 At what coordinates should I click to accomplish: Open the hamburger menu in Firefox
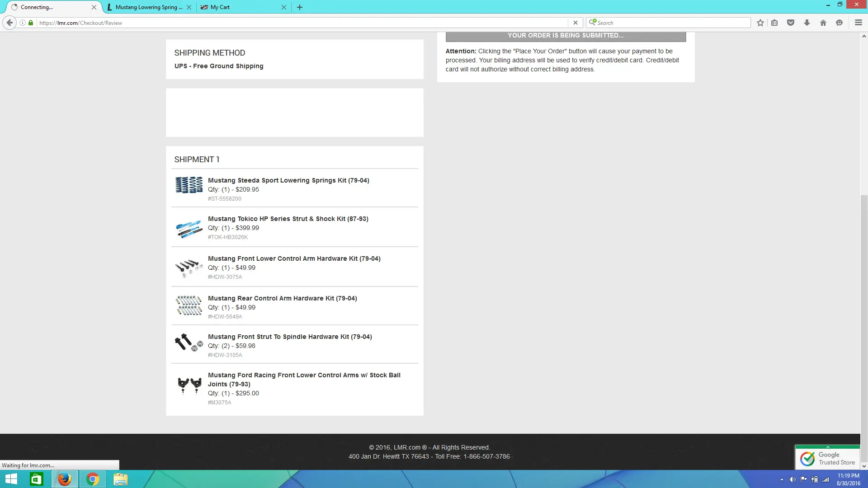pyautogui.click(x=859, y=23)
